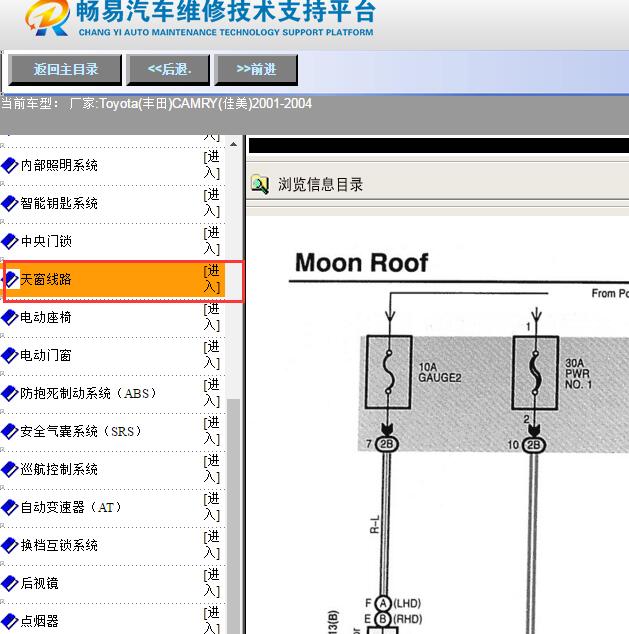Click the book icon beside 自动变速器（AT）
Viewport: 629px width, 634px height.
coord(10,507)
